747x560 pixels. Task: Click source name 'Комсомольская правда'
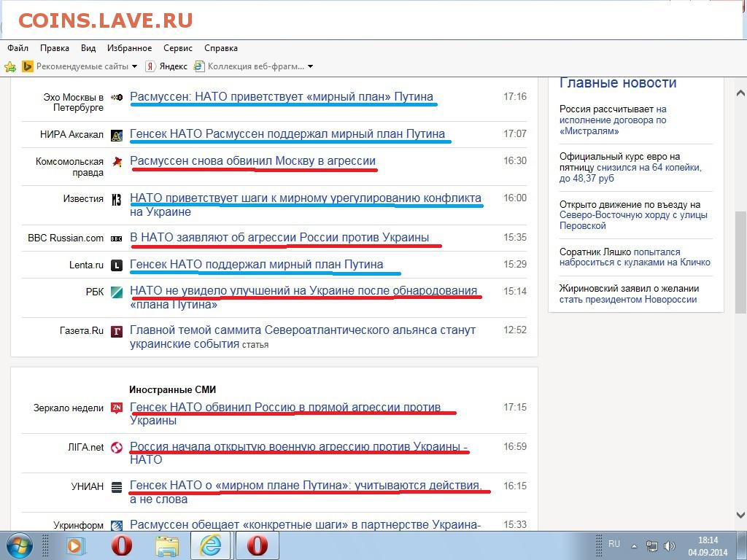69,167
